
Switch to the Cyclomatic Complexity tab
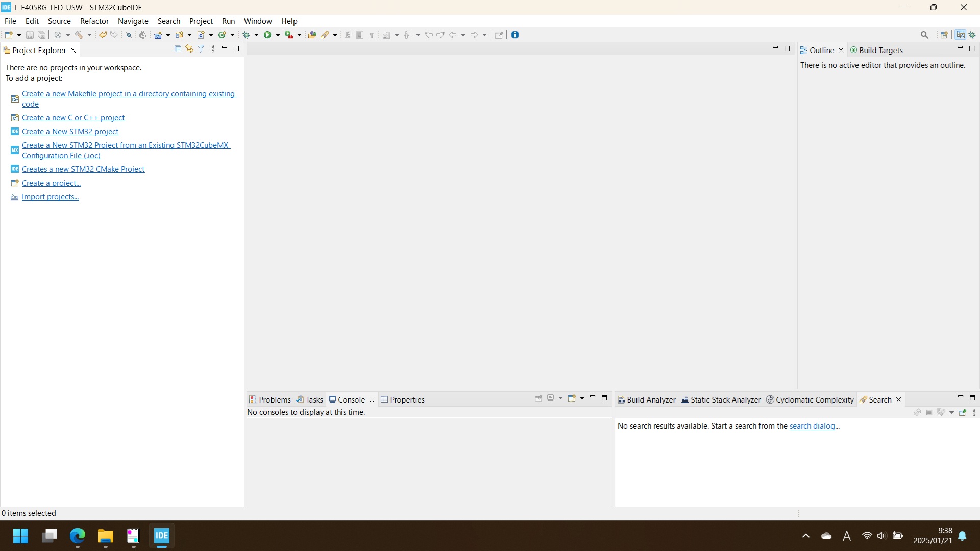tap(810, 399)
